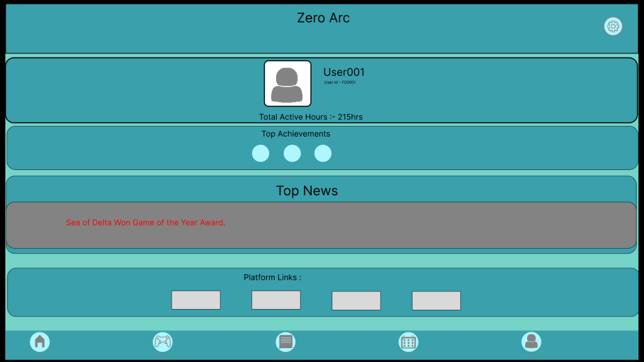Open the Sea of Delta news headline
This screenshot has height=362, width=644.
pos(145,223)
